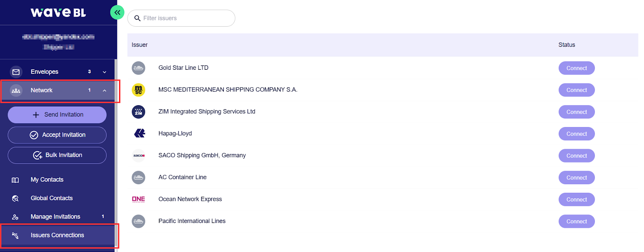Collapse the Network section chevron
The image size is (644, 252).
pyautogui.click(x=104, y=91)
